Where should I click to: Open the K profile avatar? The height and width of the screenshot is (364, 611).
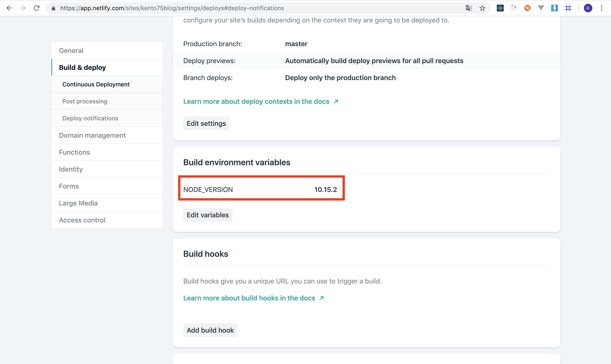tap(588, 8)
